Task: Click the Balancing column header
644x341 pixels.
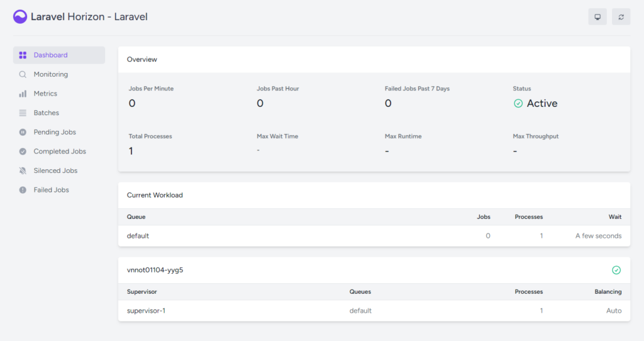Action: tap(608, 292)
